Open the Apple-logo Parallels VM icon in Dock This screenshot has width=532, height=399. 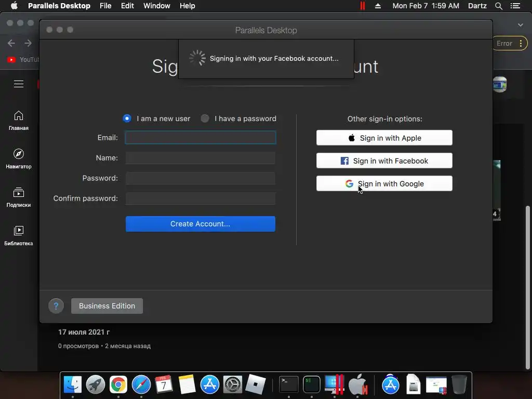click(358, 384)
